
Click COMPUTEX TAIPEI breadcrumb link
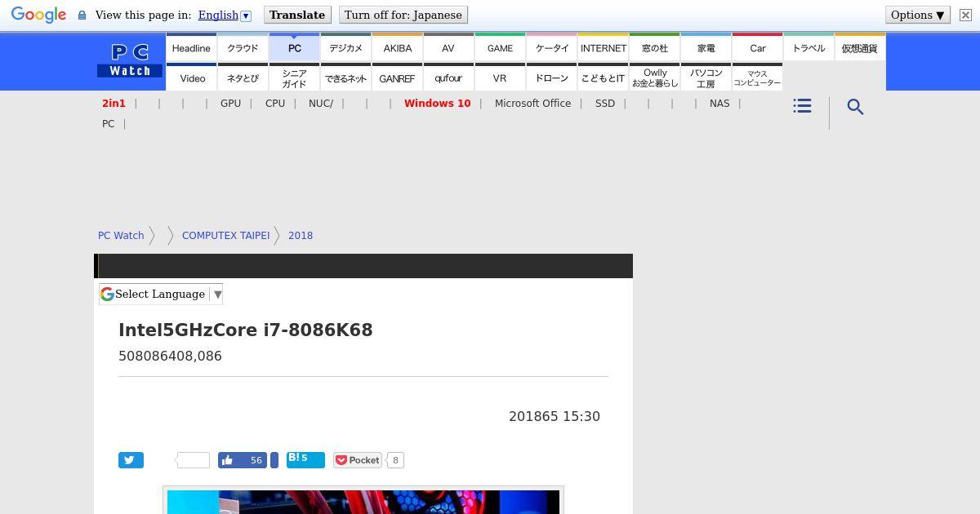point(225,235)
